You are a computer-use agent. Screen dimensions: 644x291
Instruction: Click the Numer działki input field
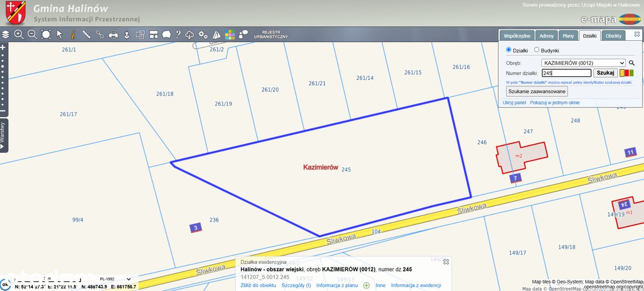click(x=567, y=73)
